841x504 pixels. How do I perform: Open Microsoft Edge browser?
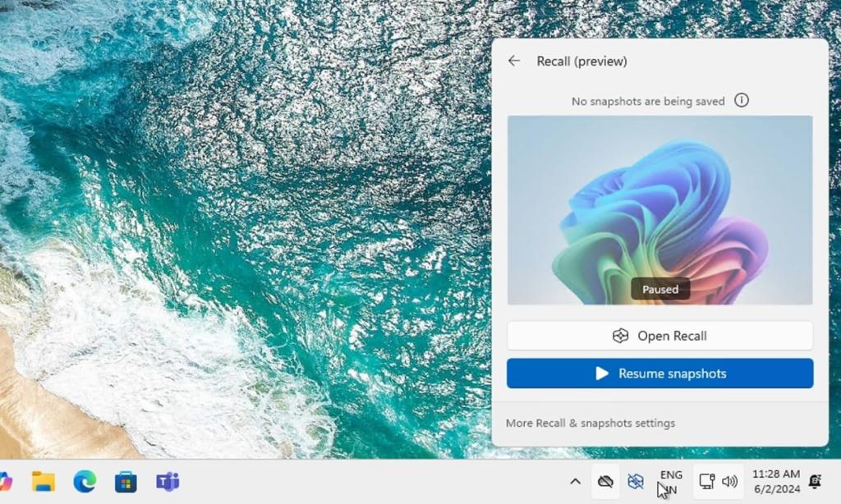point(86,482)
